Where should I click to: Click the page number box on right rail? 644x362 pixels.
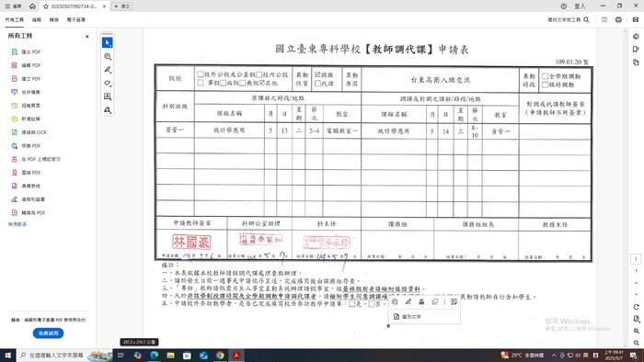point(636,259)
